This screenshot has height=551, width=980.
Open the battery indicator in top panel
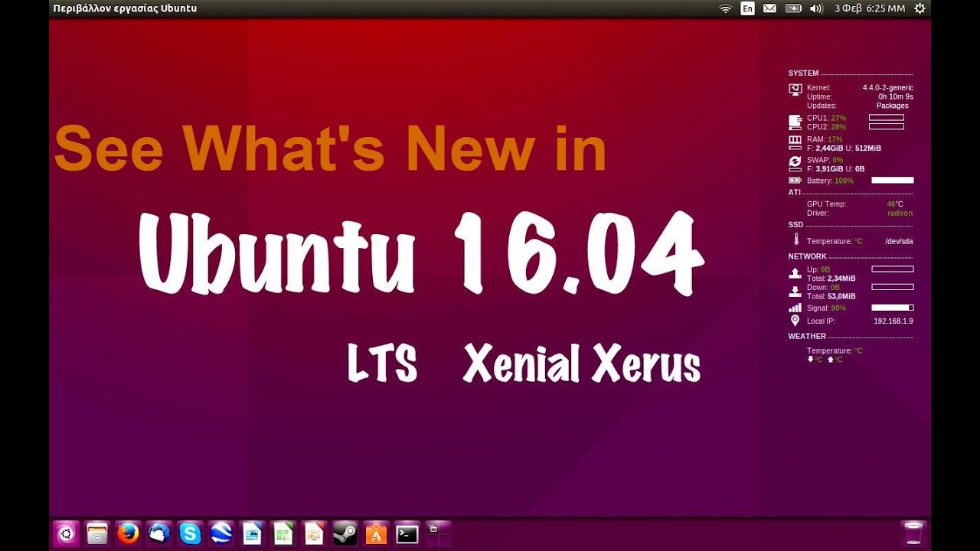[x=794, y=8]
